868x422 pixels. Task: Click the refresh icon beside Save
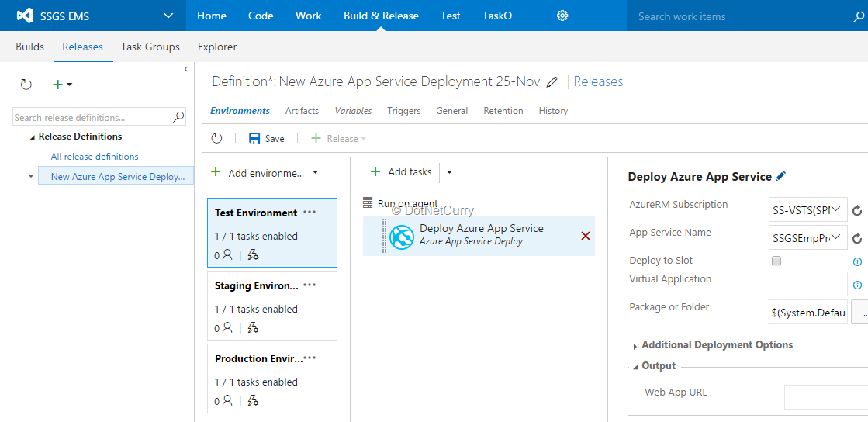pos(216,138)
